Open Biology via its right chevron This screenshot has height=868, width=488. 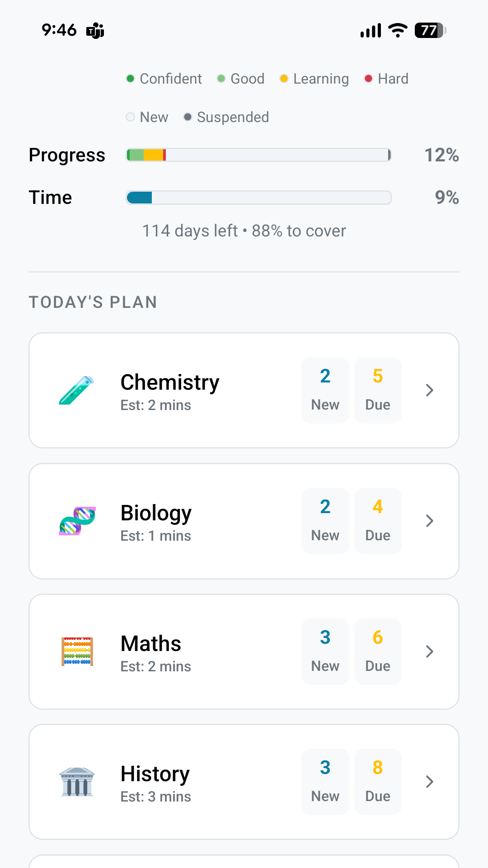coord(430,521)
